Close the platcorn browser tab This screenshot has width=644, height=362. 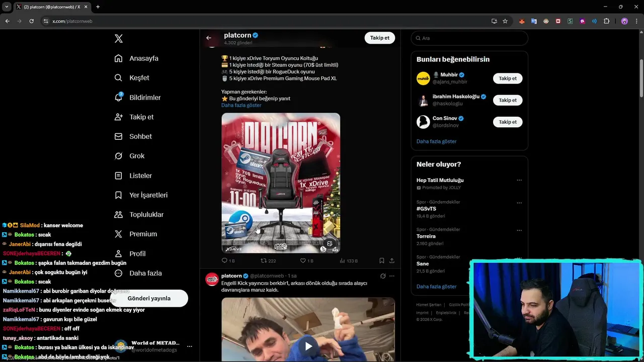coord(86,7)
